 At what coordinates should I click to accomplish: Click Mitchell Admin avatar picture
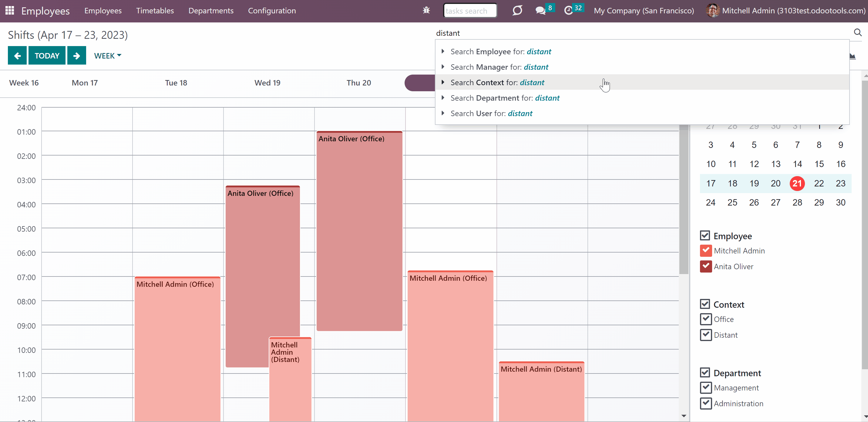[x=712, y=10]
